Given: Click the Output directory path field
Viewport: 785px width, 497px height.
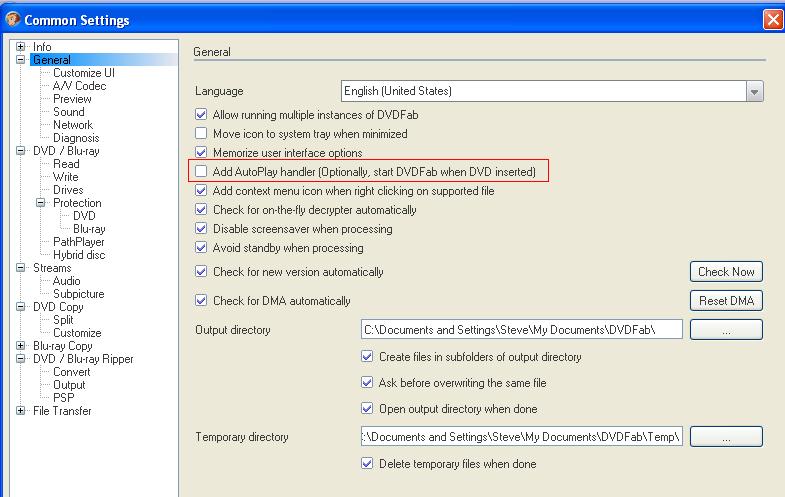Looking at the screenshot, I should (522, 330).
